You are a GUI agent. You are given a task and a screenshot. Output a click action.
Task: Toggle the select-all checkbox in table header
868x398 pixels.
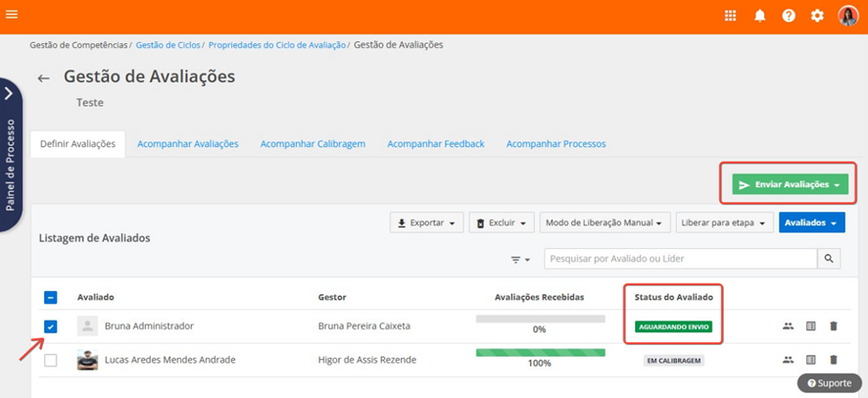[x=51, y=297]
